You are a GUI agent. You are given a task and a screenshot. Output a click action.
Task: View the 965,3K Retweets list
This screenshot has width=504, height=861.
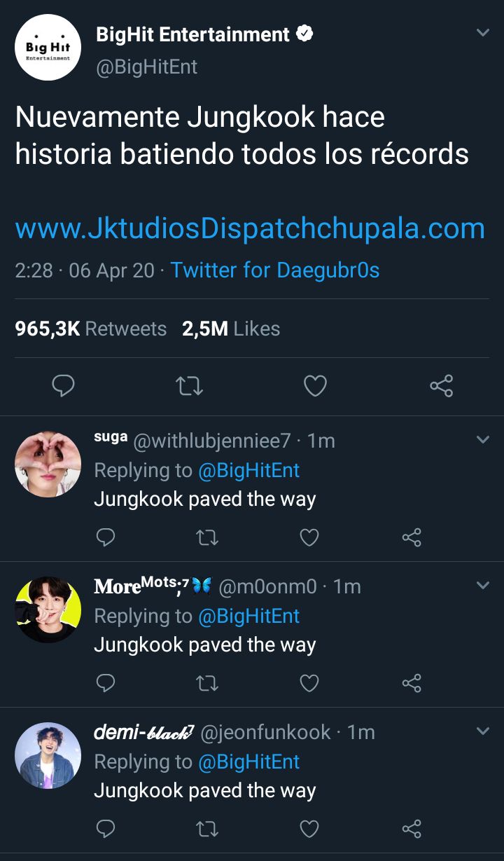click(x=91, y=329)
